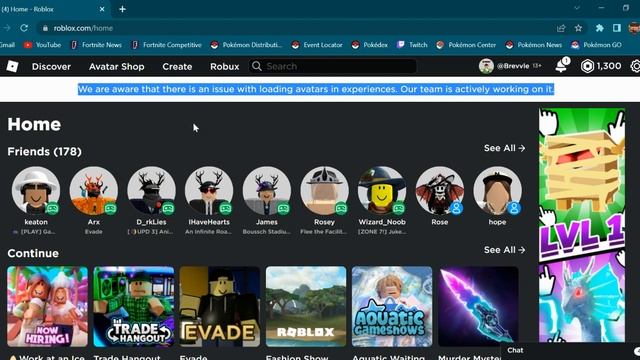The height and width of the screenshot is (360, 640).
Task: Bookmark this page with the star icon
Action: [x=578, y=28]
